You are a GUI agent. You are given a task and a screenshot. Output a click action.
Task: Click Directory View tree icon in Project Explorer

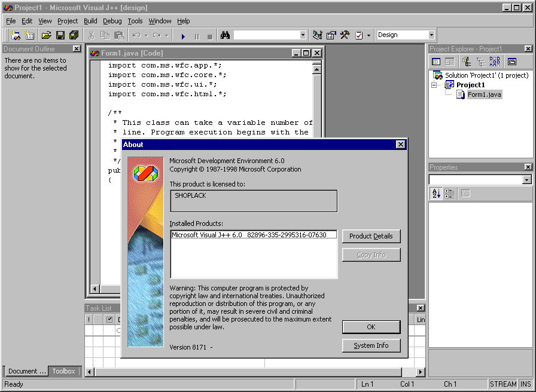pyautogui.click(x=481, y=62)
